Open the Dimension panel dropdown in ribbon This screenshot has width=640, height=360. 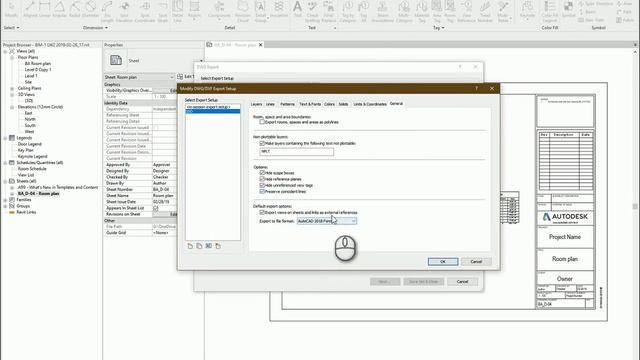point(95,28)
